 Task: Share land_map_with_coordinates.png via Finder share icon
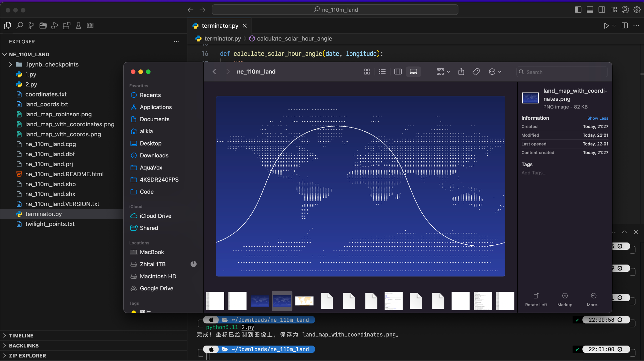point(461,72)
